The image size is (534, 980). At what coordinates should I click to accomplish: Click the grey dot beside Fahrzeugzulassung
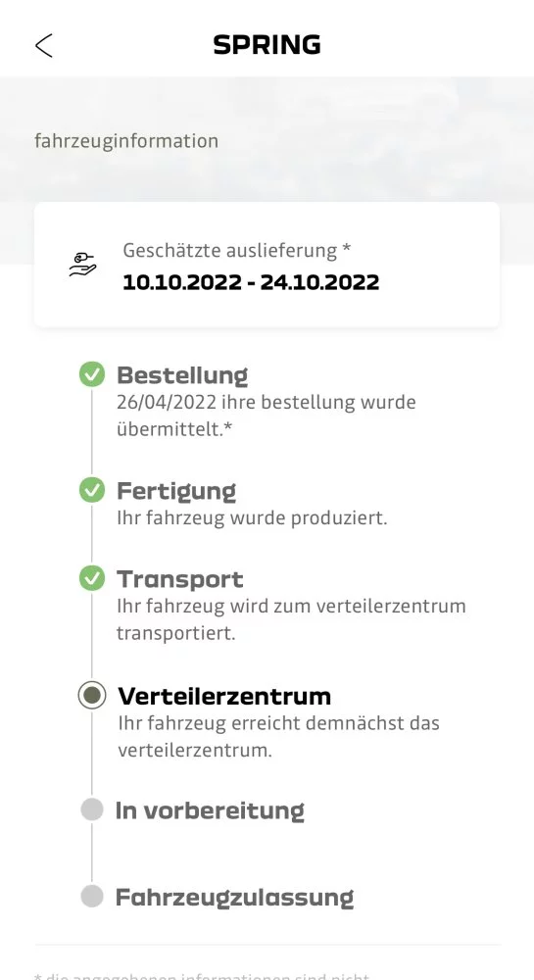[92, 897]
